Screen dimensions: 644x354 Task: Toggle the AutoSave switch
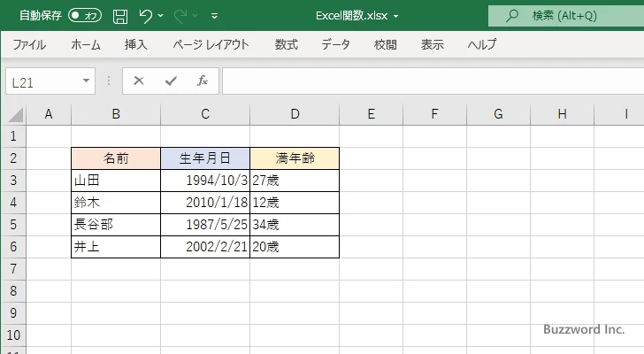tap(85, 16)
